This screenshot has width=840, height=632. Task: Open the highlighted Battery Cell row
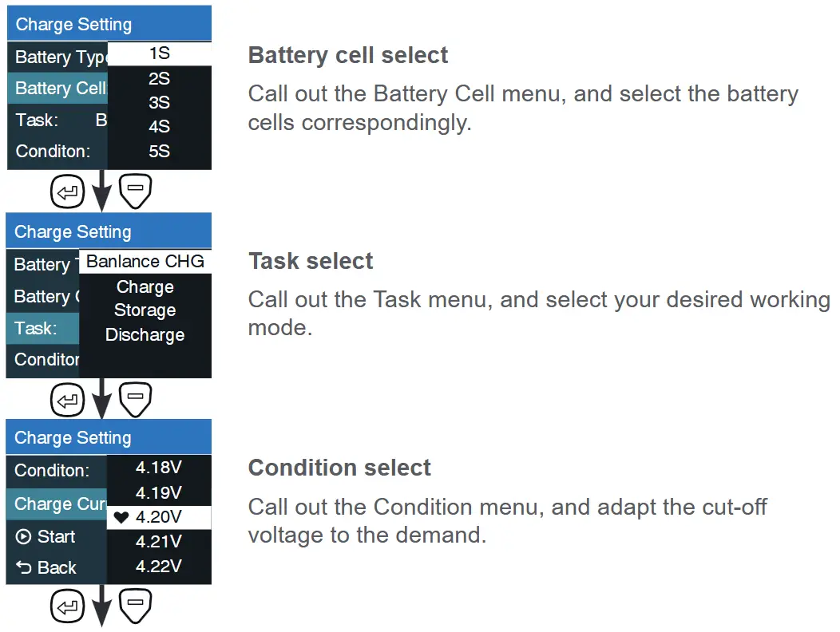57,88
